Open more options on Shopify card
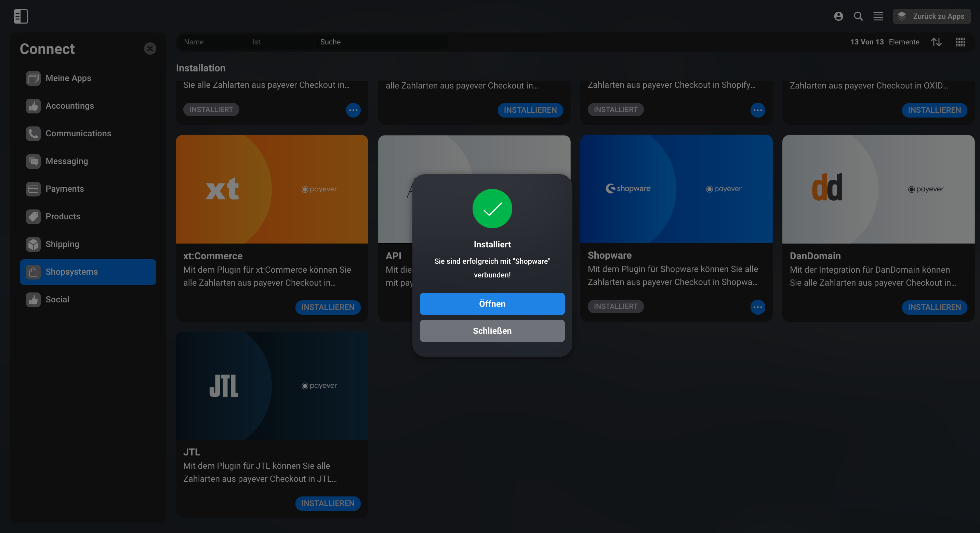Viewport: 980px width, 533px height. point(758,110)
